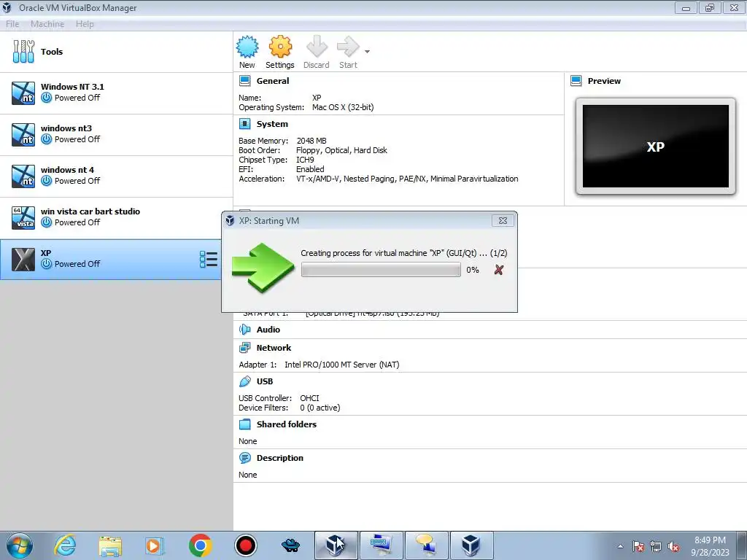Select the Tools entry icon
This screenshot has height=560, width=747.
coord(23,52)
